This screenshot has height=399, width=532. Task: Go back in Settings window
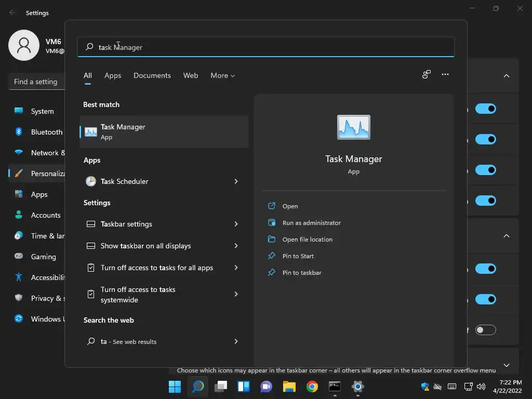point(12,12)
